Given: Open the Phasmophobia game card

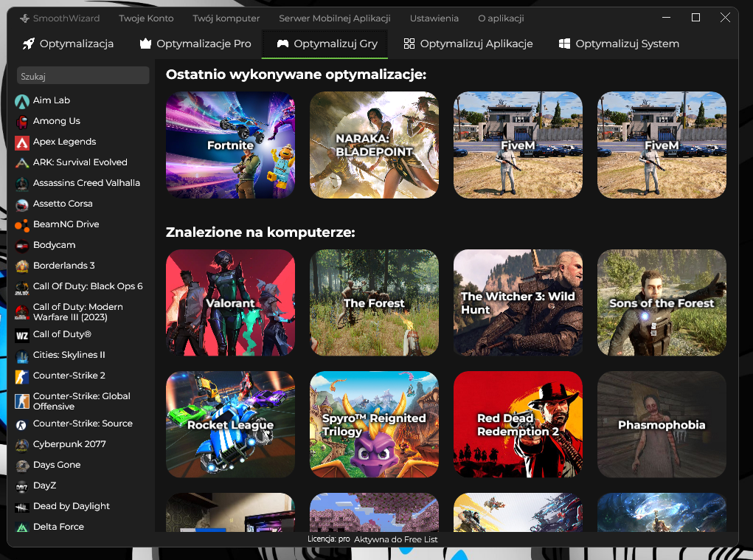Looking at the screenshot, I should 662,424.
